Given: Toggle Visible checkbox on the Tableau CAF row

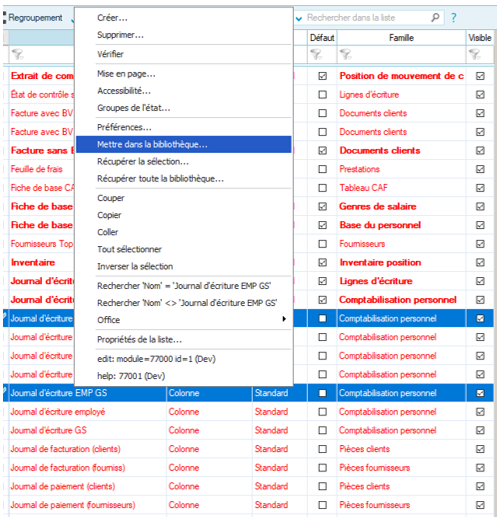Looking at the screenshot, I should pyautogui.click(x=480, y=188).
